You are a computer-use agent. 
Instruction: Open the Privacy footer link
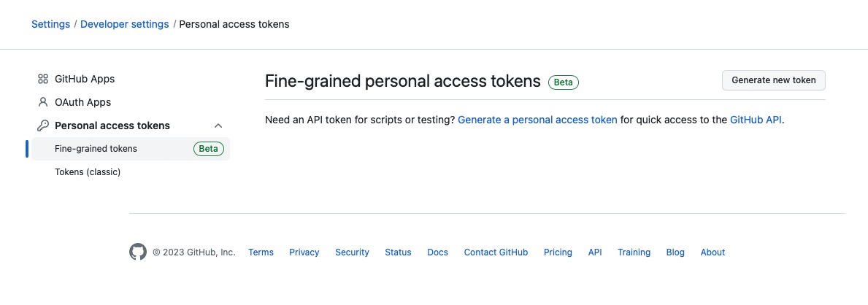[x=304, y=252]
